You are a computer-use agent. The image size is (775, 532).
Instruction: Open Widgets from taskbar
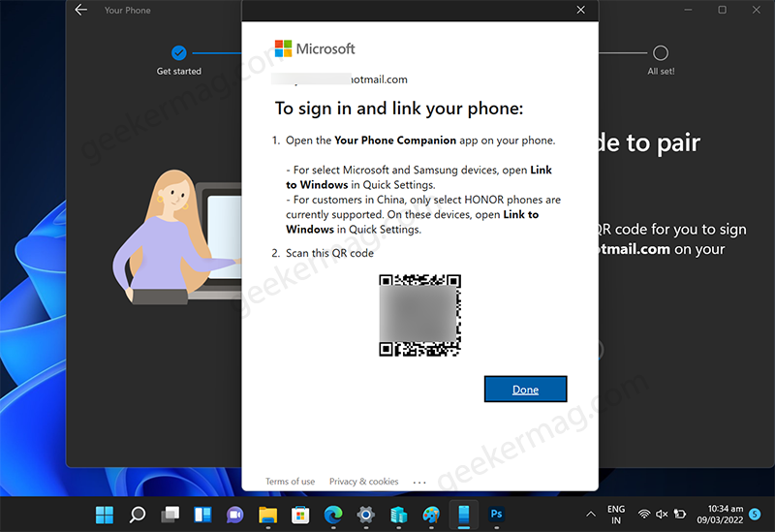[x=202, y=515]
